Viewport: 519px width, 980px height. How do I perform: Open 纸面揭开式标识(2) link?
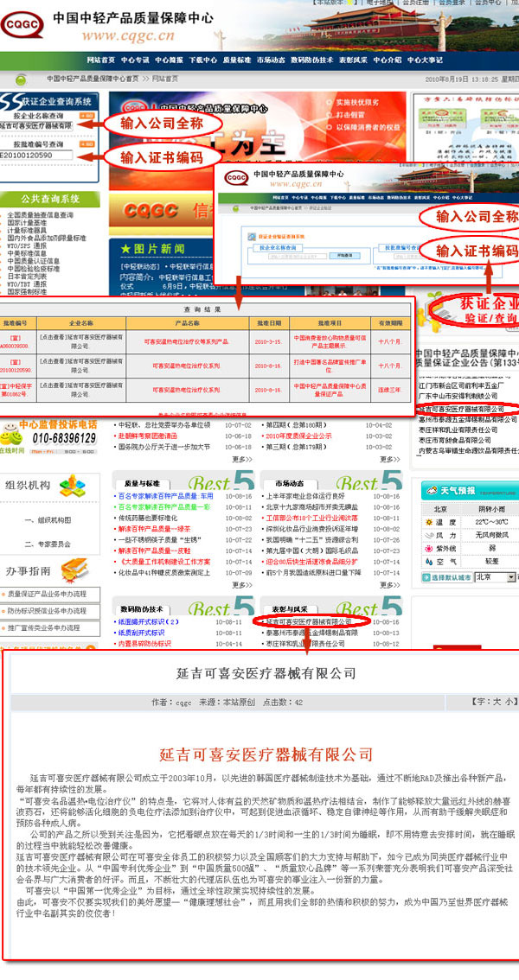pyautogui.click(x=148, y=622)
